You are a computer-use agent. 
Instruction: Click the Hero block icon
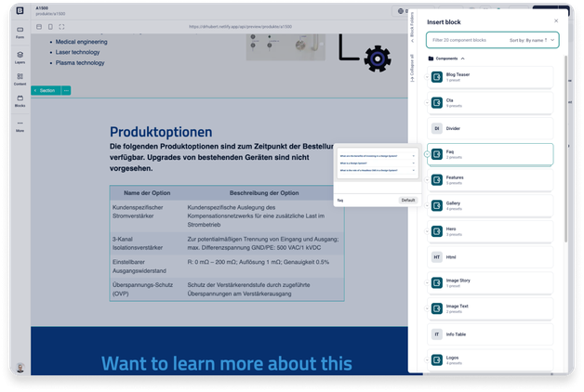pos(436,231)
